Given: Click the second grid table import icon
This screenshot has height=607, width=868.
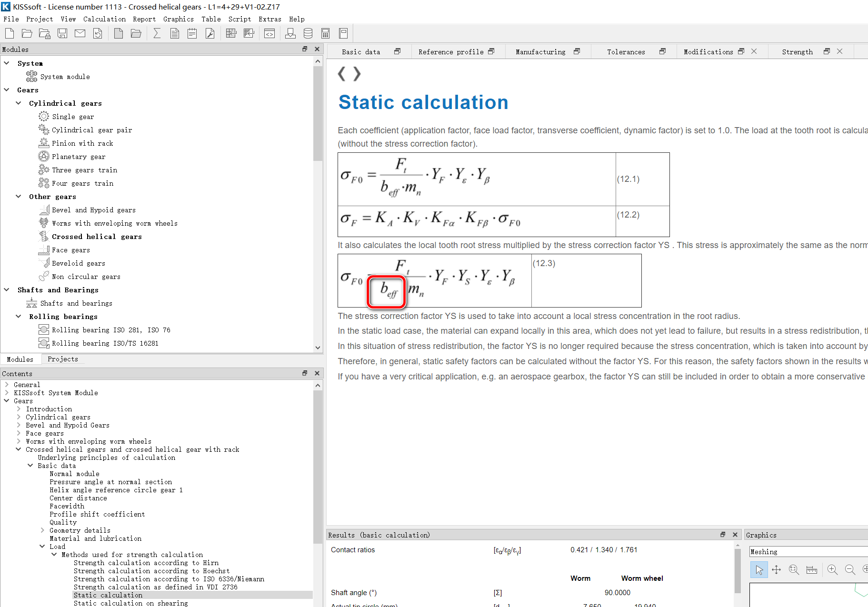Looking at the screenshot, I should click(249, 33).
